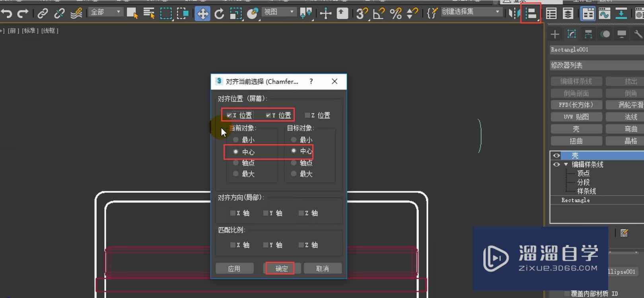Check Z 轴 under 匹配比例
The height and width of the screenshot is (298, 644).
[x=301, y=245]
